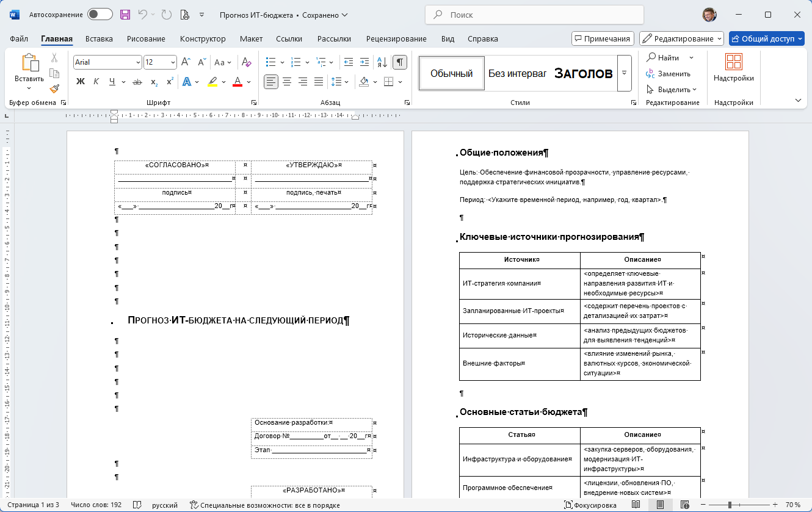
Task: Cut selection with the scissors icon
Action: click(54, 58)
